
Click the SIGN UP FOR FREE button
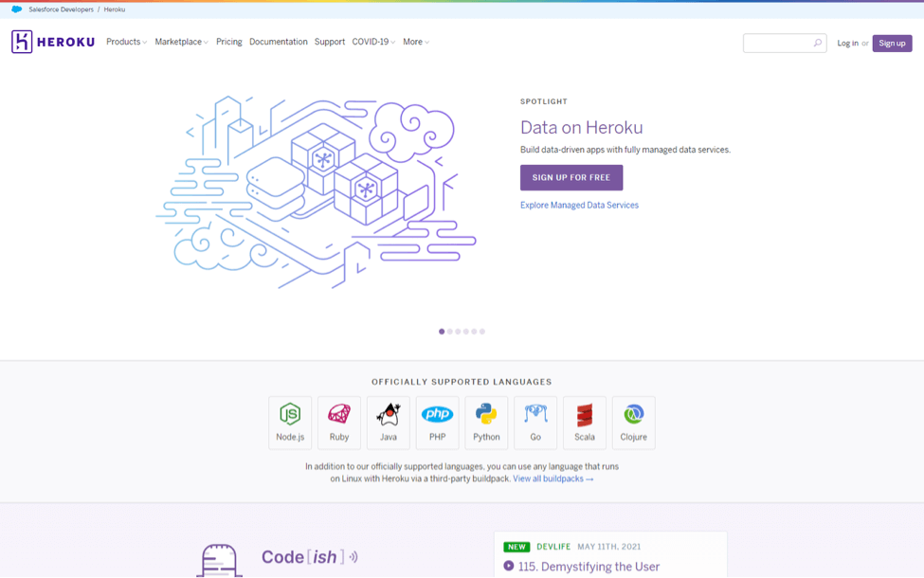571,177
